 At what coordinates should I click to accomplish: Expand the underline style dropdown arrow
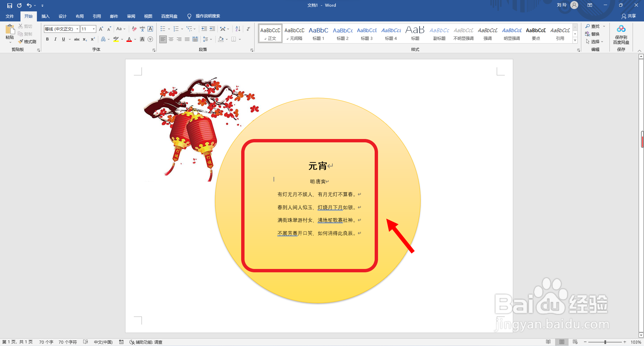pos(70,39)
